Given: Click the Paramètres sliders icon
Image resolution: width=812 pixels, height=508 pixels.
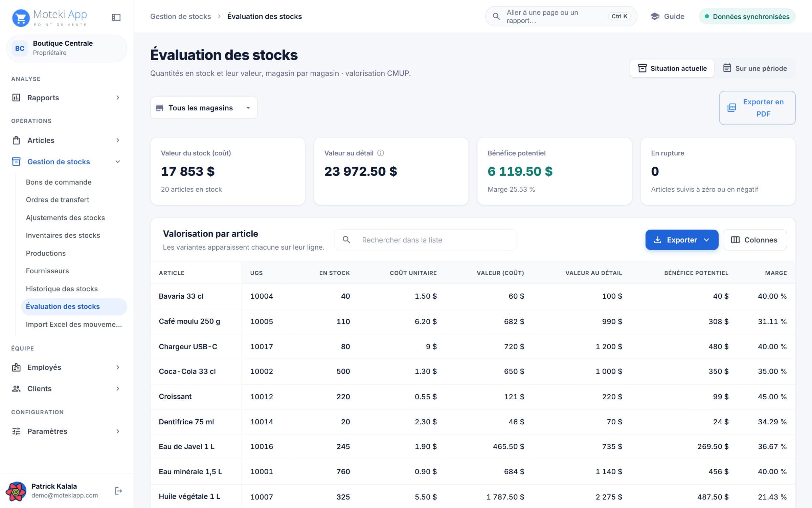Looking at the screenshot, I should pos(16,431).
